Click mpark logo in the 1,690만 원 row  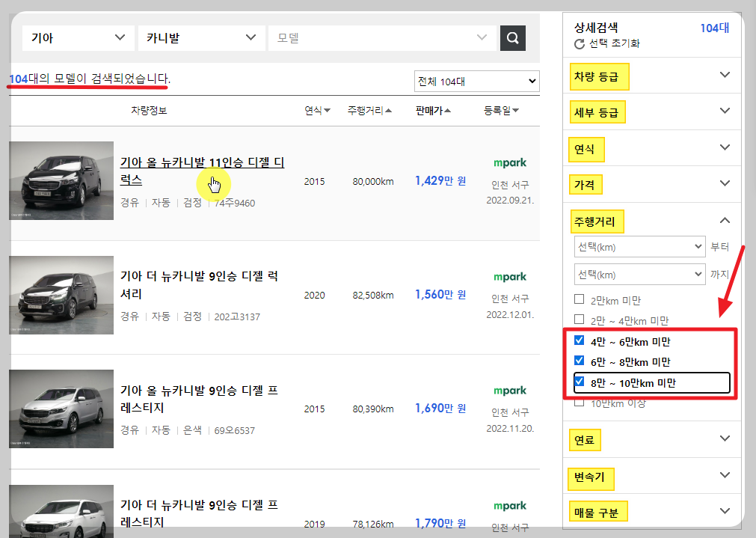(510, 391)
